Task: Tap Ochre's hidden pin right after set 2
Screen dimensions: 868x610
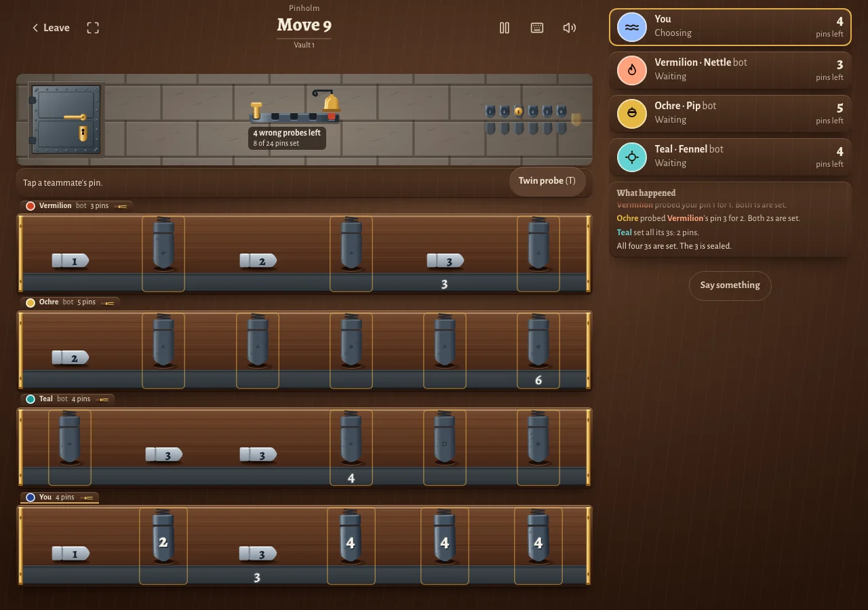Action: click(x=163, y=351)
